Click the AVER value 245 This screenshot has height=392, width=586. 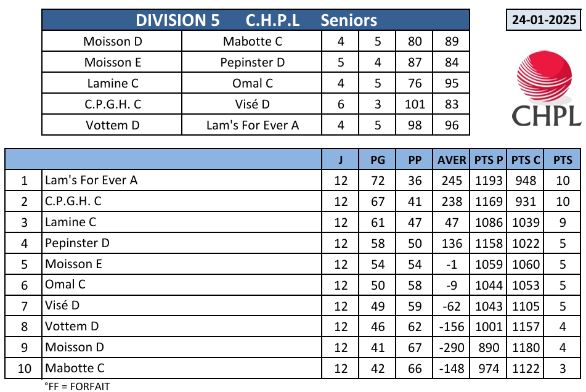[452, 181]
